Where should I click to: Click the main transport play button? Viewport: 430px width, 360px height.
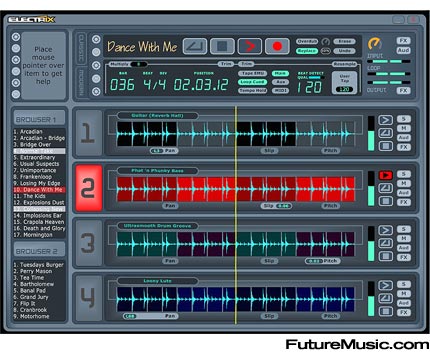click(x=250, y=46)
